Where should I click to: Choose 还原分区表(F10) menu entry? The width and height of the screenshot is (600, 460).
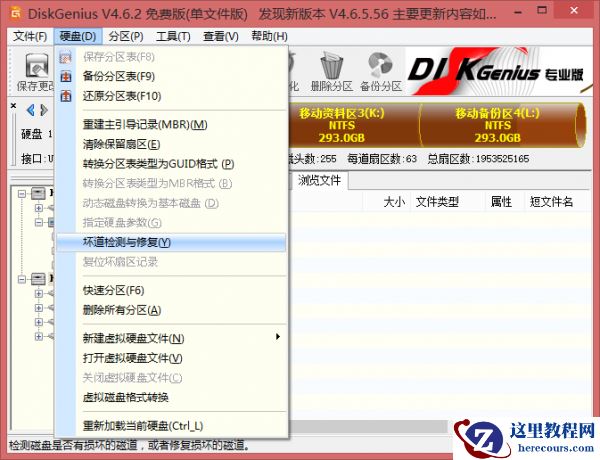(171, 96)
